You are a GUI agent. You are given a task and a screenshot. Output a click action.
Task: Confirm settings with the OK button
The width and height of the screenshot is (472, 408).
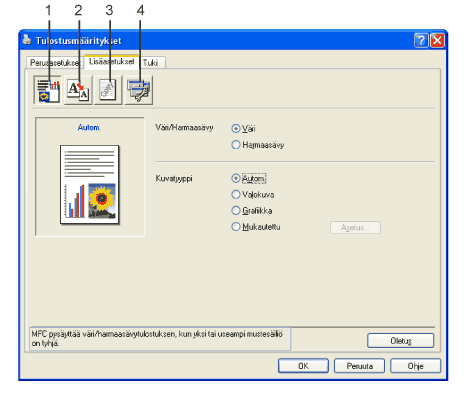303,366
